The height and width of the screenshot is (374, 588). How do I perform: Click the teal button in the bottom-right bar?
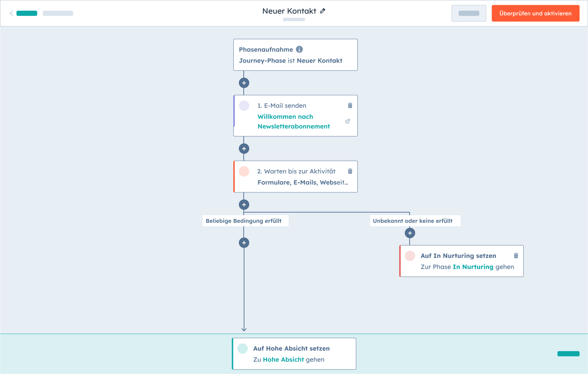(x=568, y=354)
